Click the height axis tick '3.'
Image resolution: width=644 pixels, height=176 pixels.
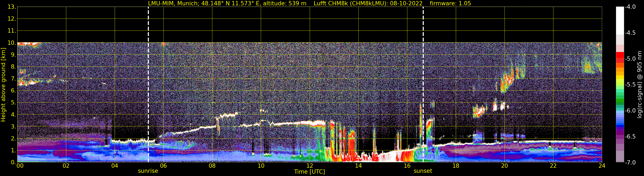click(x=13, y=127)
